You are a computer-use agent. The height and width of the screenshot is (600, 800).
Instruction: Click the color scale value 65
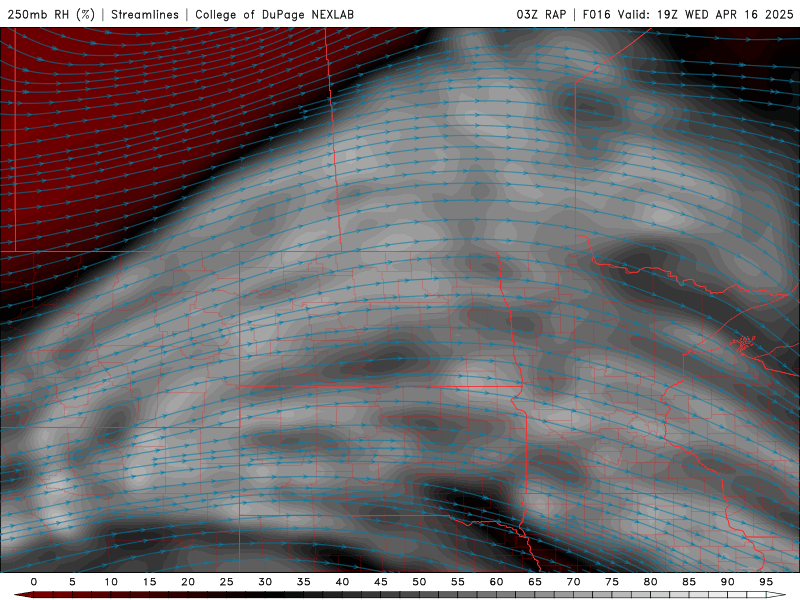(x=535, y=582)
